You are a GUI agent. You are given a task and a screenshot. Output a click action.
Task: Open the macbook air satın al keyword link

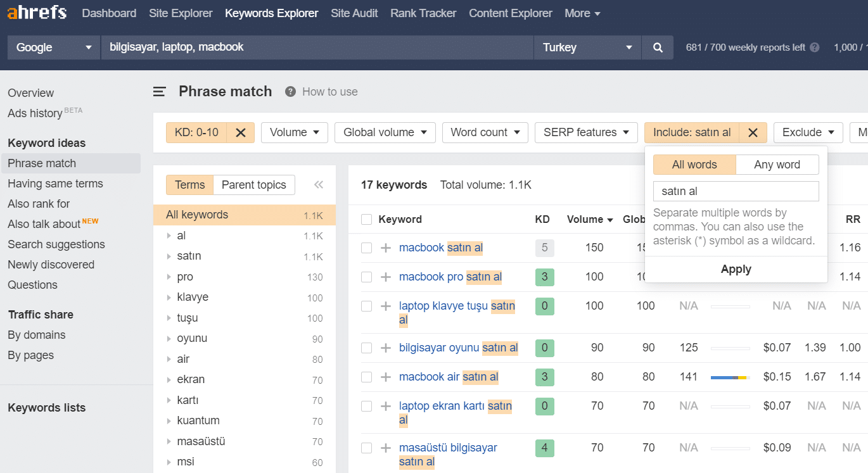coord(449,377)
